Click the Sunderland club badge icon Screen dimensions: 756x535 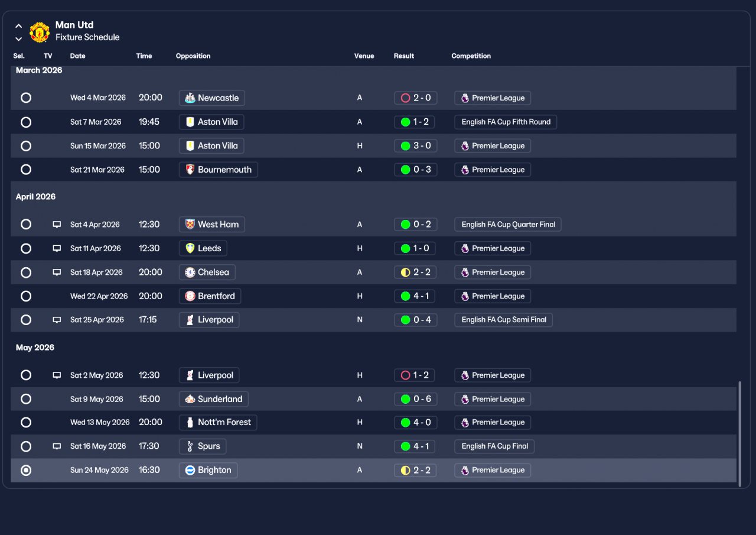click(x=190, y=399)
